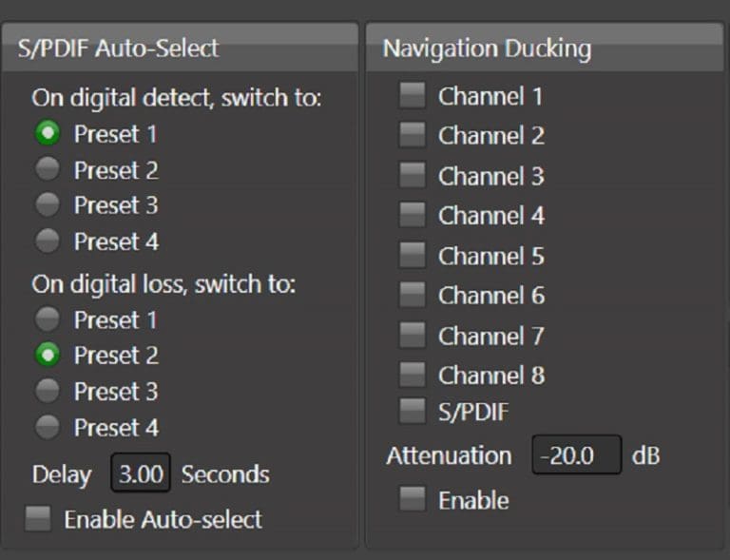Choose Preset 4 under digital detect
730x560 pixels.
click(x=48, y=241)
